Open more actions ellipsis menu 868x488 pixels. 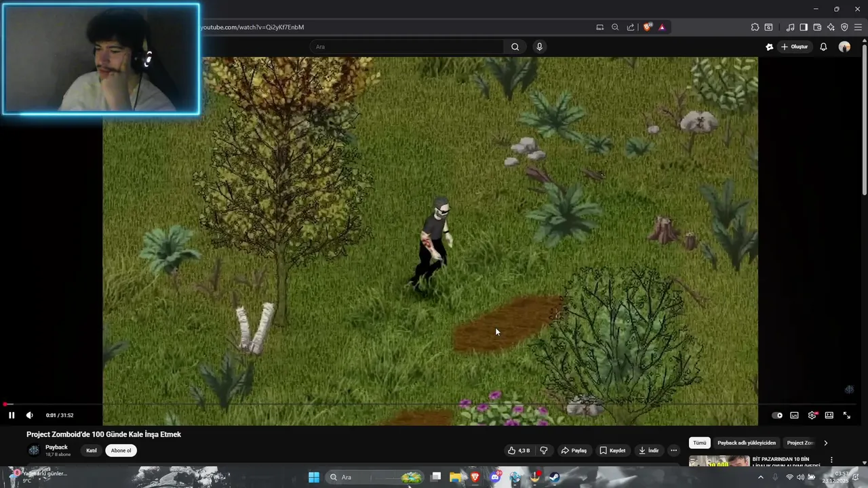coord(673,451)
